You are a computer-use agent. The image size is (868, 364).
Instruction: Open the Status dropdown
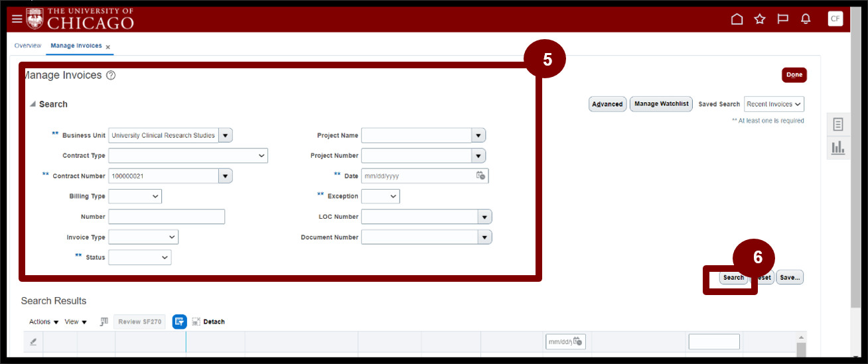140,257
